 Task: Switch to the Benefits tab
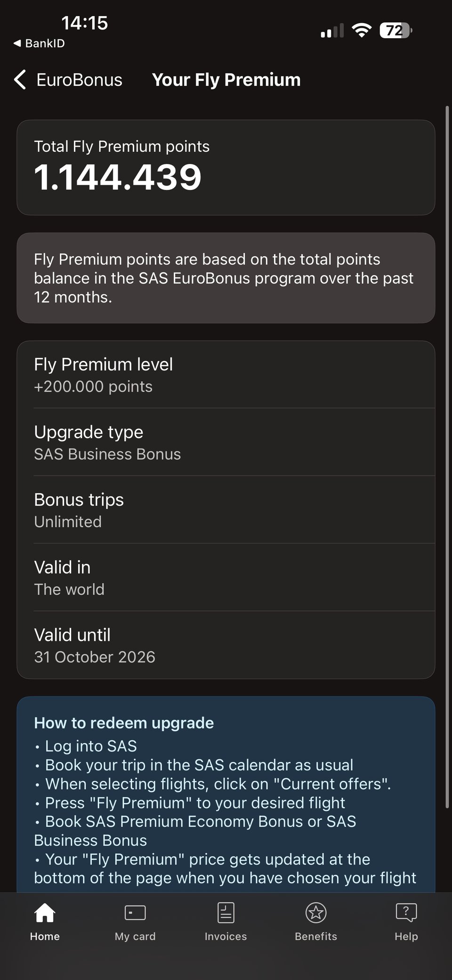click(316, 923)
